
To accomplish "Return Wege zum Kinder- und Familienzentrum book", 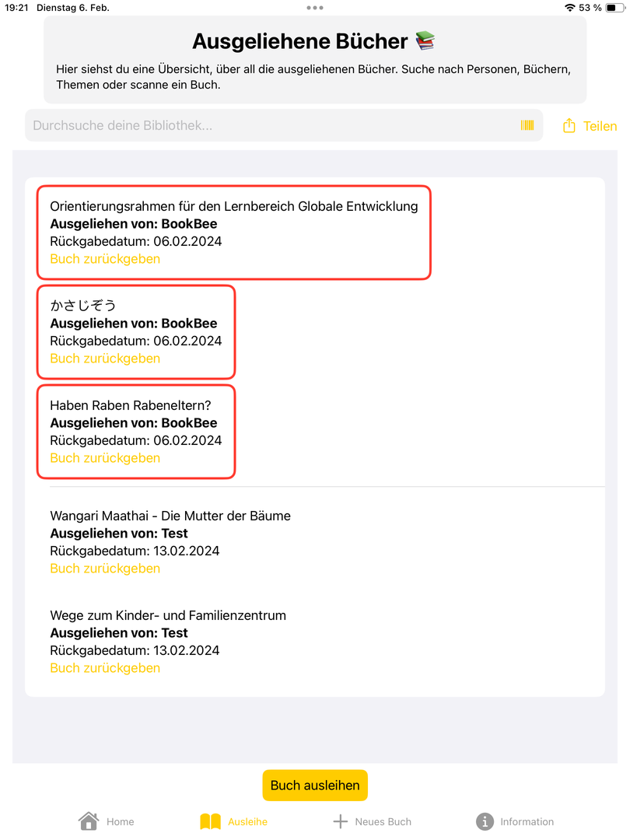I will coord(105,668).
